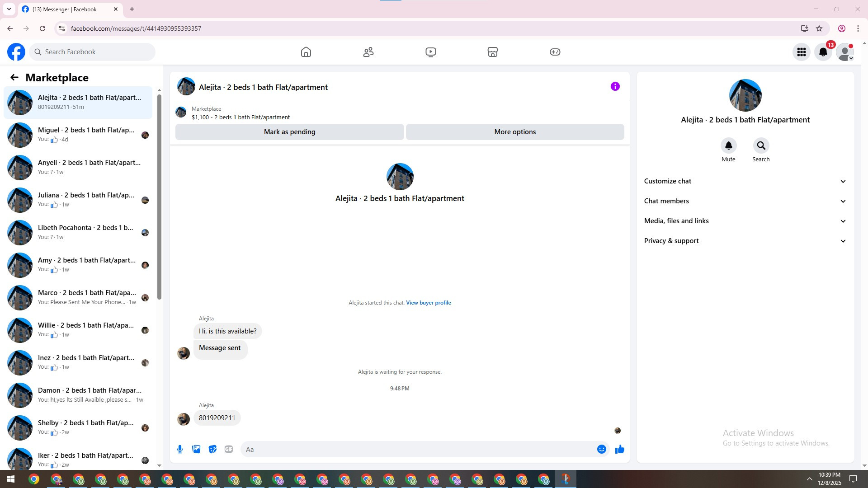Open the Gaming icon in top navigation
This screenshot has height=488, width=868.
click(555, 52)
